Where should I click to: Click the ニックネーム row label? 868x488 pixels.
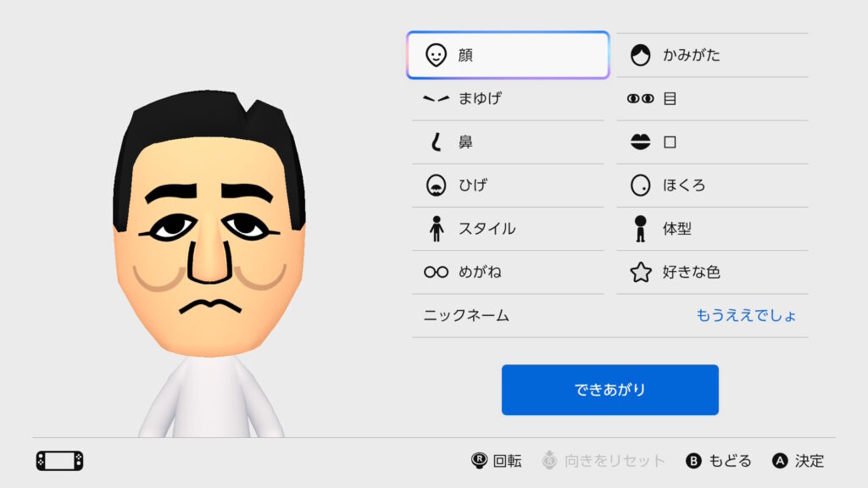click(x=466, y=316)
